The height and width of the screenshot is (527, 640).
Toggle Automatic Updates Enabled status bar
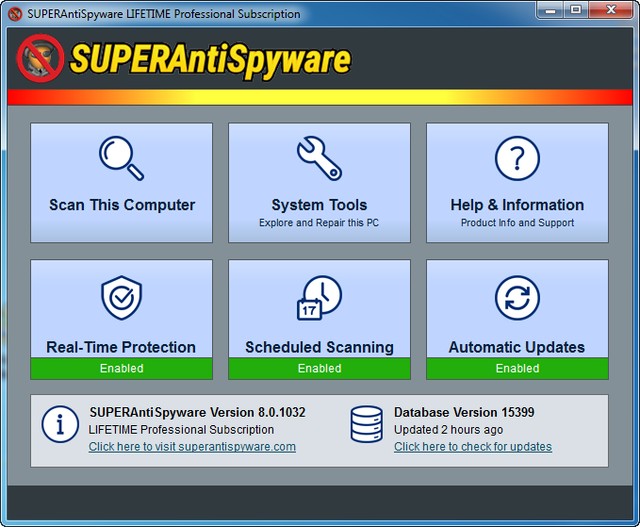point(517,368)
